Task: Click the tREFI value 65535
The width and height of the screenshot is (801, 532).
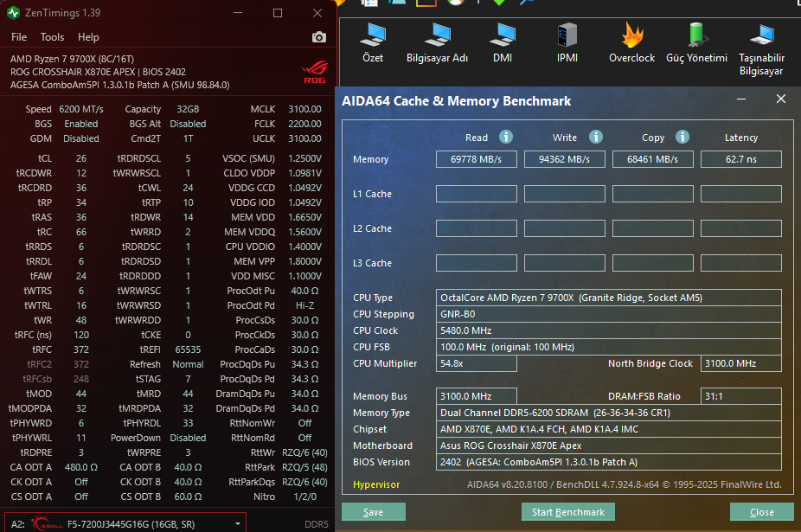Action: 188,349
